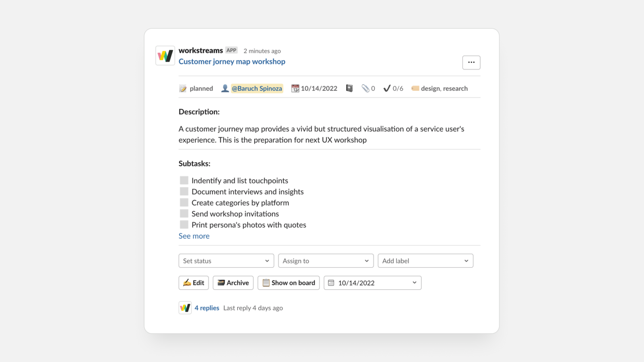Click the planned status notepad icon
644x362 pixels.
click(183, 88)
